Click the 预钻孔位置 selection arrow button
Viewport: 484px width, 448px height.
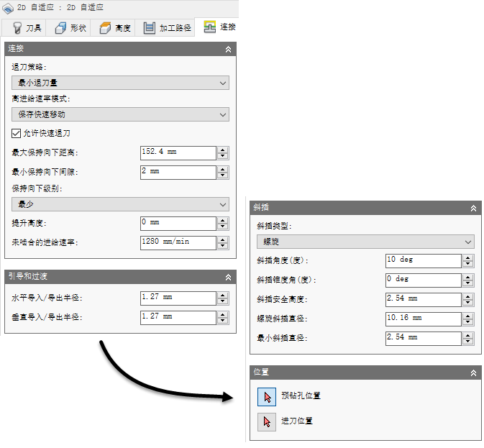(267, 397)
